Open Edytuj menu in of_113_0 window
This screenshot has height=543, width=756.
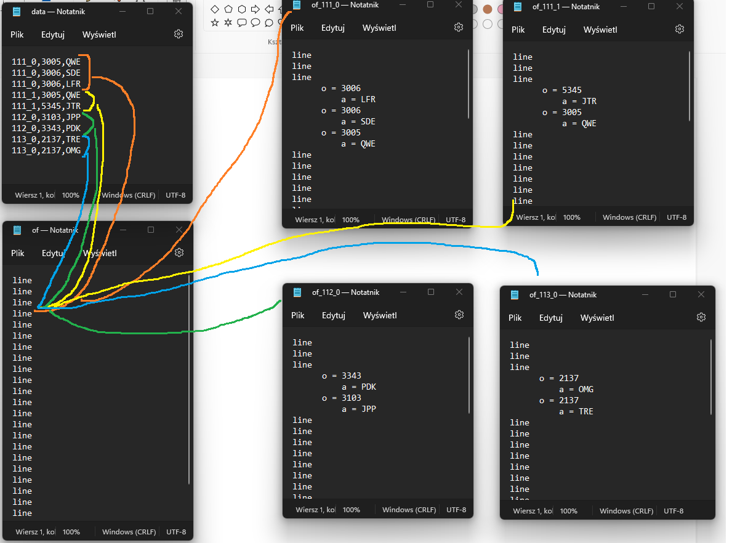point(551,318)
